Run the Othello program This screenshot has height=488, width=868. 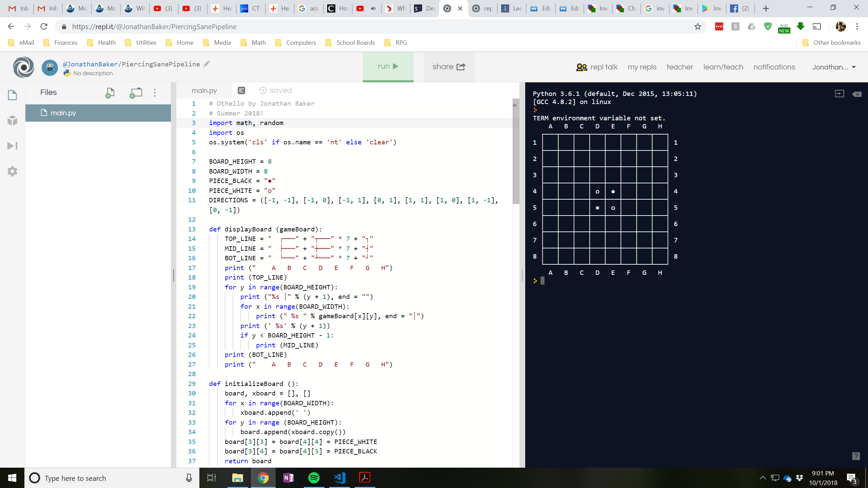pos(388,66)
